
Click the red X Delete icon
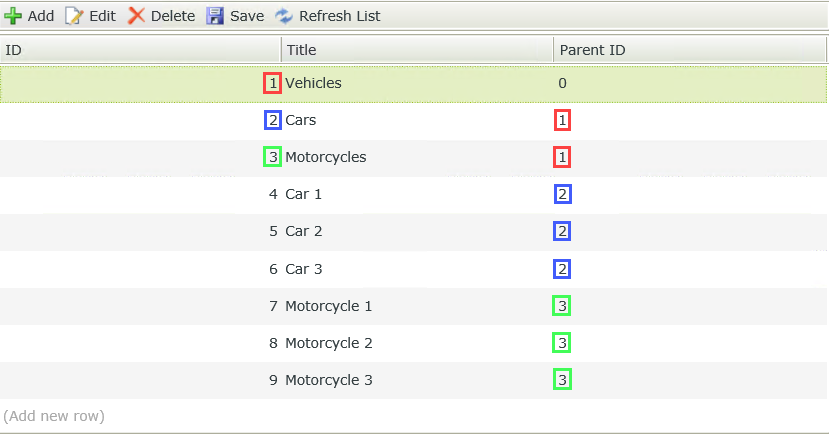pyautogui.click(x=136, y=16)
